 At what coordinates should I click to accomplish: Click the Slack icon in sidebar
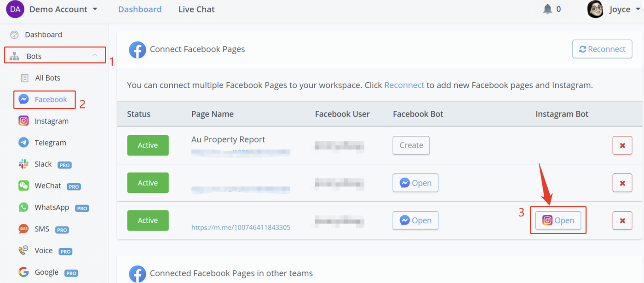coord(23,164)
